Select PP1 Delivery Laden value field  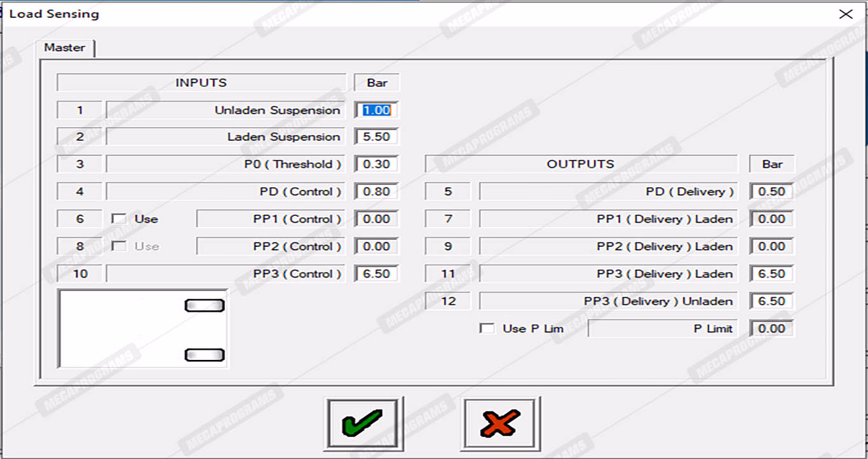(x=771, y=219)
